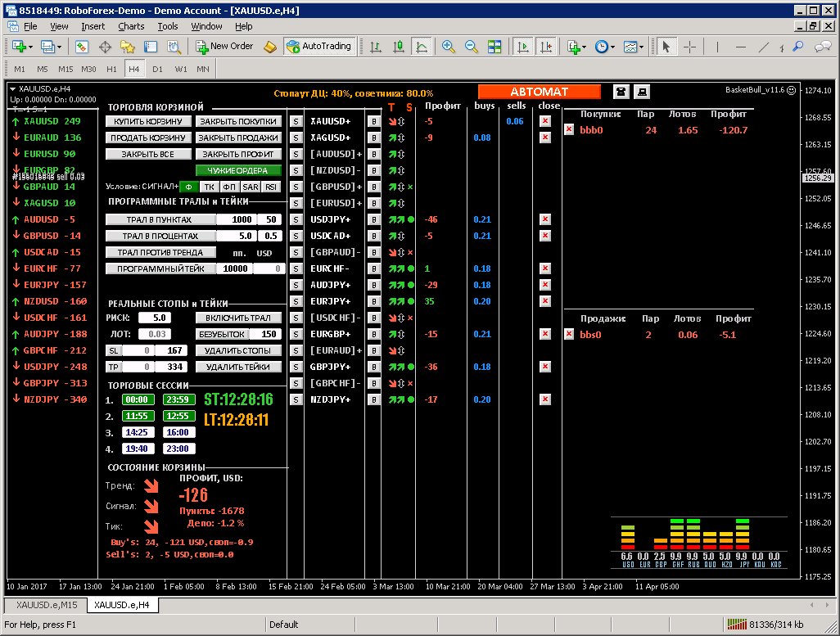Click the search magnifier icon
The image size is (840, 636).
click(797, 47)
